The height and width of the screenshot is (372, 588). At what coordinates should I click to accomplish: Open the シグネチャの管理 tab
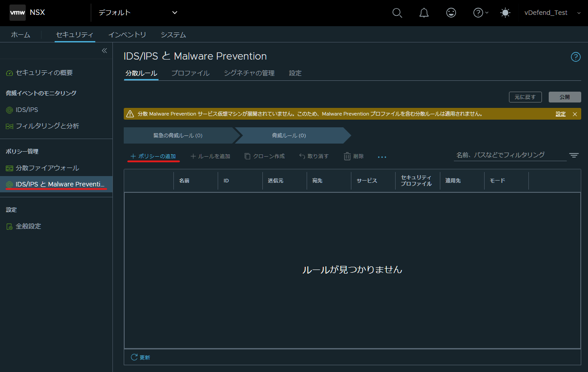click(249, 73)
